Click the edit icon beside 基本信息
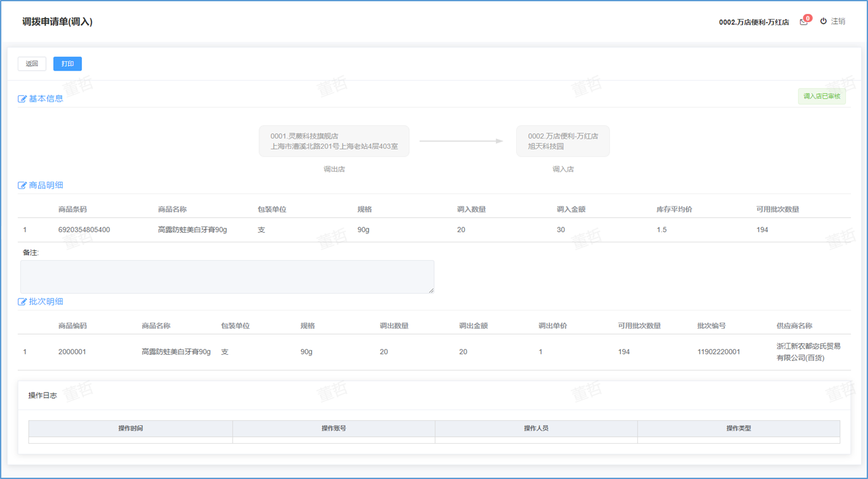 point(22,99)
